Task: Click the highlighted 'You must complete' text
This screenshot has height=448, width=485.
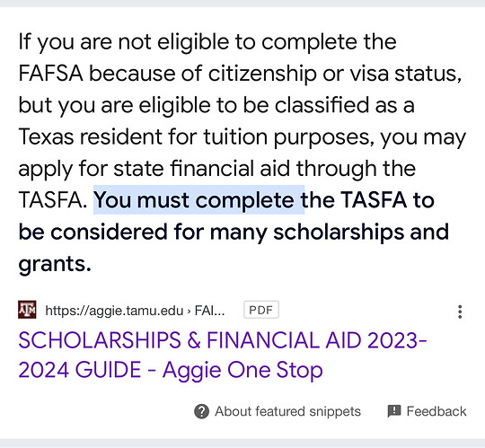Action: 198,200
